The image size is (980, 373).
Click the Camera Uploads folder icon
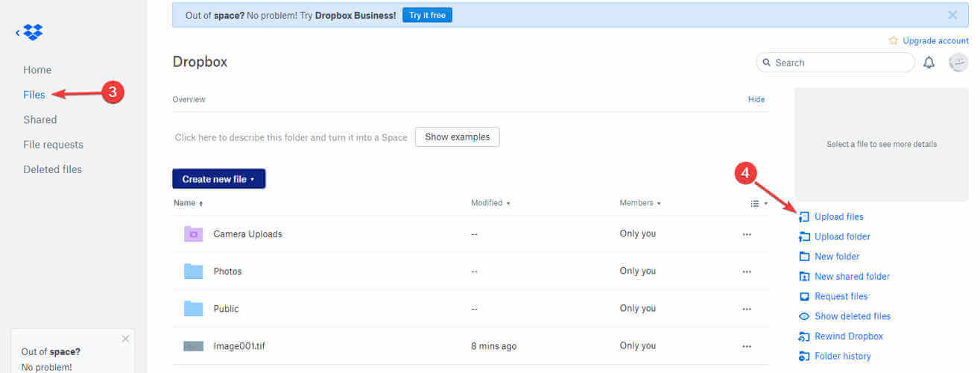coord(193,233)
